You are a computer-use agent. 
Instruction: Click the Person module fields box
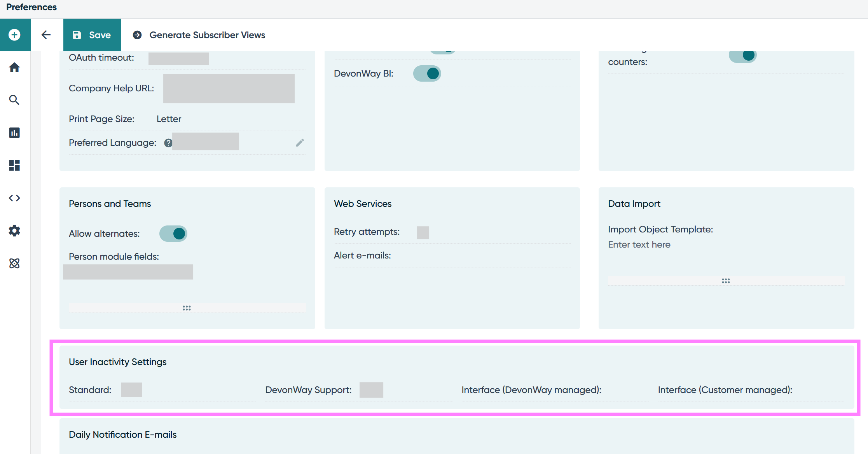point(128,272)
